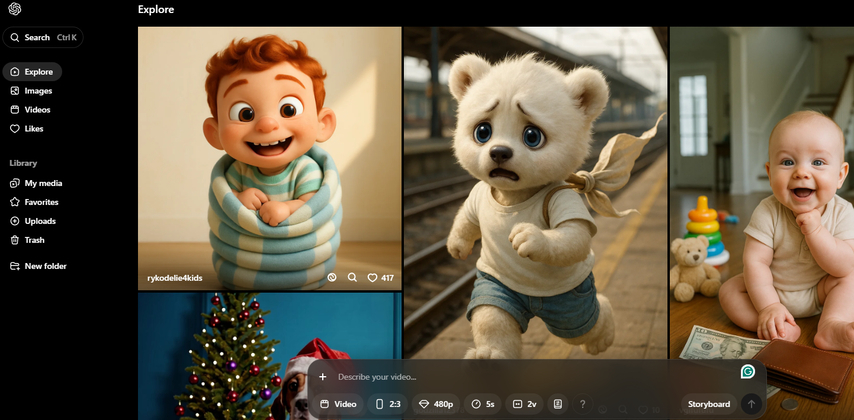This screenshot has width=854, height=420.
Task: Click the OpenAI logo in the sidebar
Action: pos(15,10)
